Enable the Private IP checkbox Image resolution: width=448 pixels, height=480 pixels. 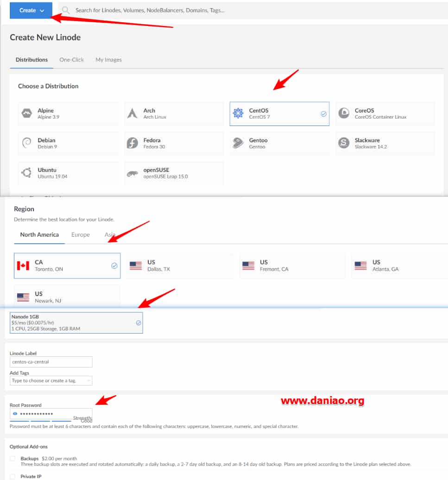coord(13,476)
